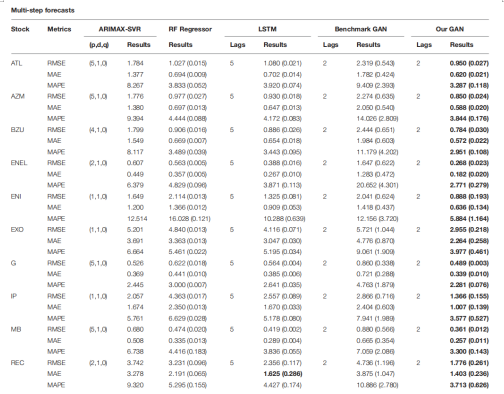This screenshot has height=394, width=504.
Task: Select the 'ATL' stock row label
Action: pos(16,63)
